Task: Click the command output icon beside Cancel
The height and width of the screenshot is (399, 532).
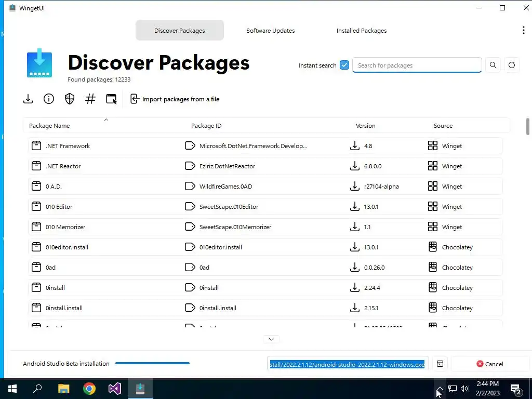Action: (x=440, y=364)
